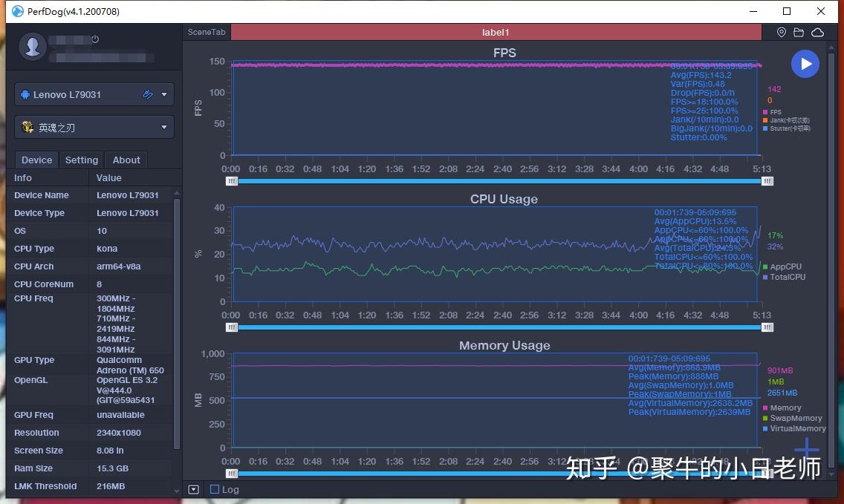The height and width of the screenshot is (504, 844).
Task: Open the location pin icon in the top bar
Action: (782, 32)
